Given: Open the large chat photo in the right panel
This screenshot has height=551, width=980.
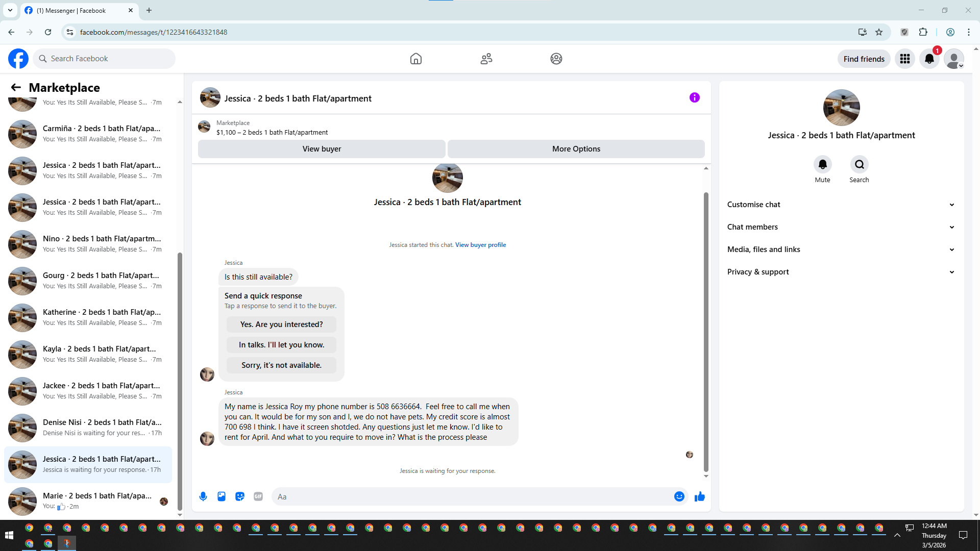Looking at the screenshot, I should (x=841, y=108).
